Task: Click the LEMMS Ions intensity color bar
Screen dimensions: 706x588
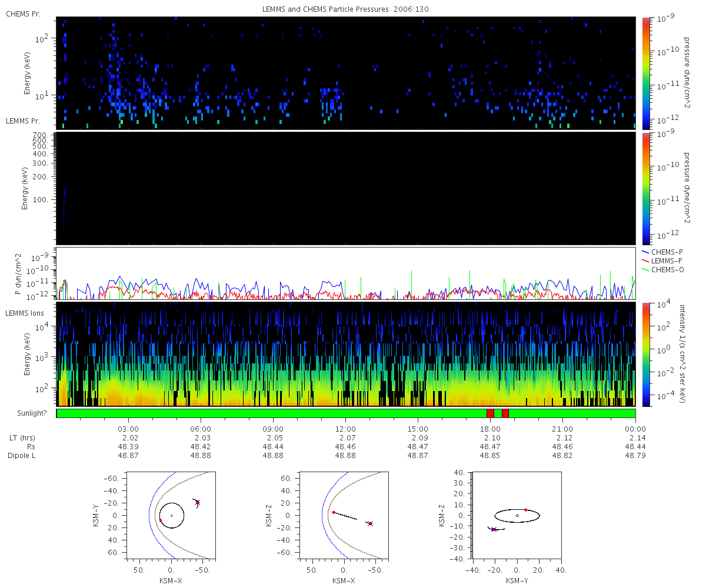Action: pyautogui.click(x=646, y=354)
